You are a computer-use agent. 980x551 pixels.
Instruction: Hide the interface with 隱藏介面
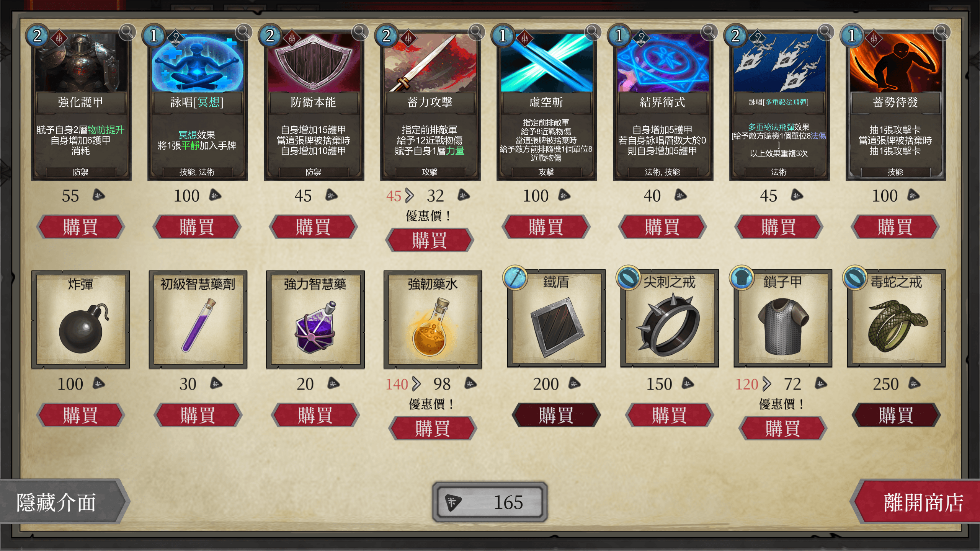63,502
